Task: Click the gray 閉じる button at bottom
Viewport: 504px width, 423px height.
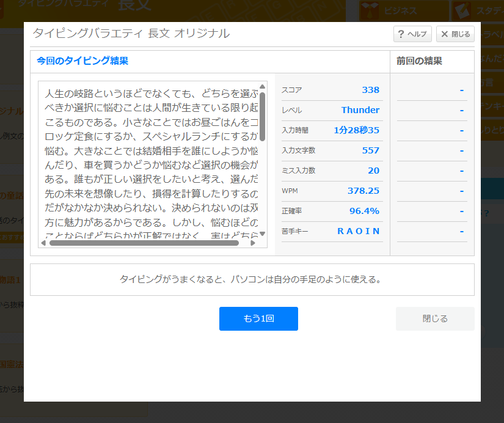Action: 435,318
